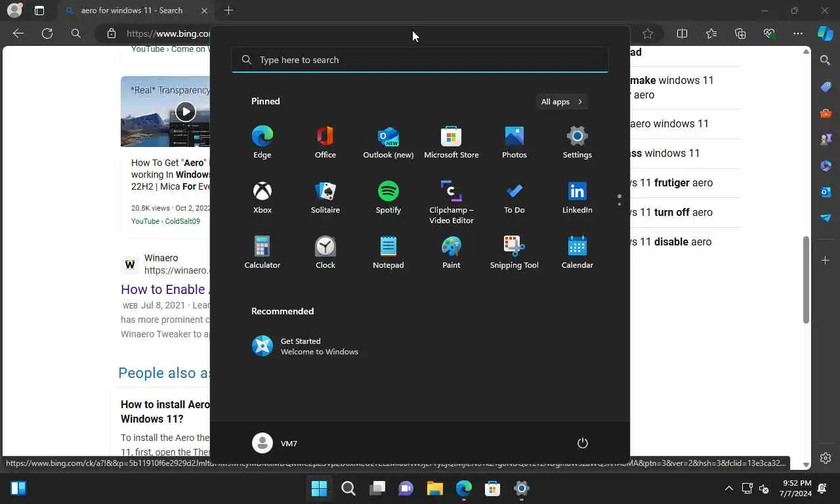This screenshot has width=840, height=504.
Task: Open taskbar Search
Action: (348, 488)
